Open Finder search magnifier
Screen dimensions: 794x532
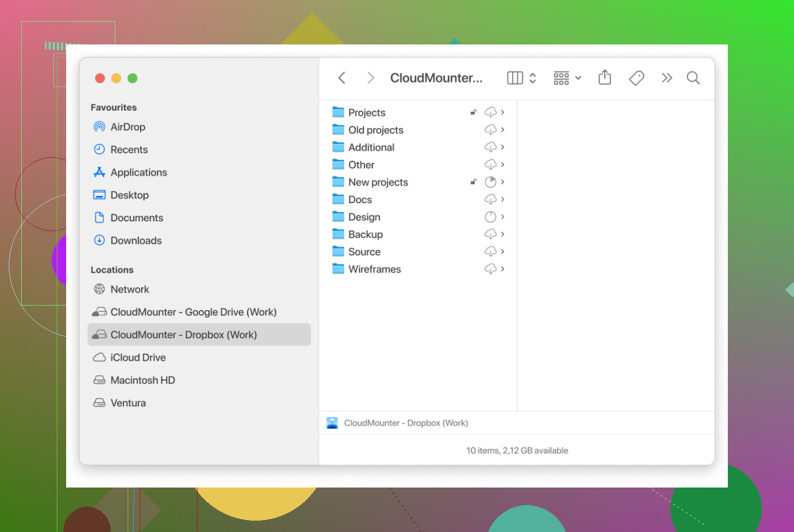click(693, 78)
